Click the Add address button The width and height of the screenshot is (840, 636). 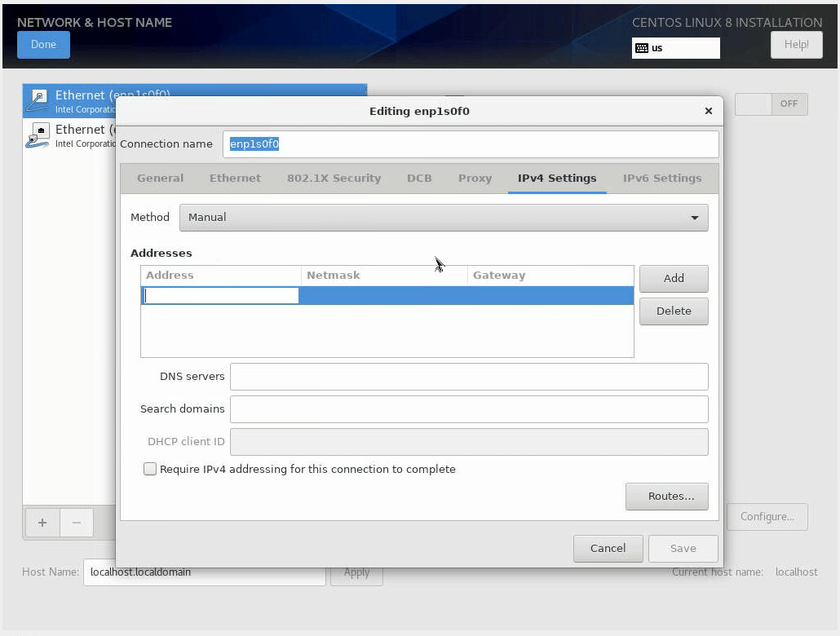(674, 279)
